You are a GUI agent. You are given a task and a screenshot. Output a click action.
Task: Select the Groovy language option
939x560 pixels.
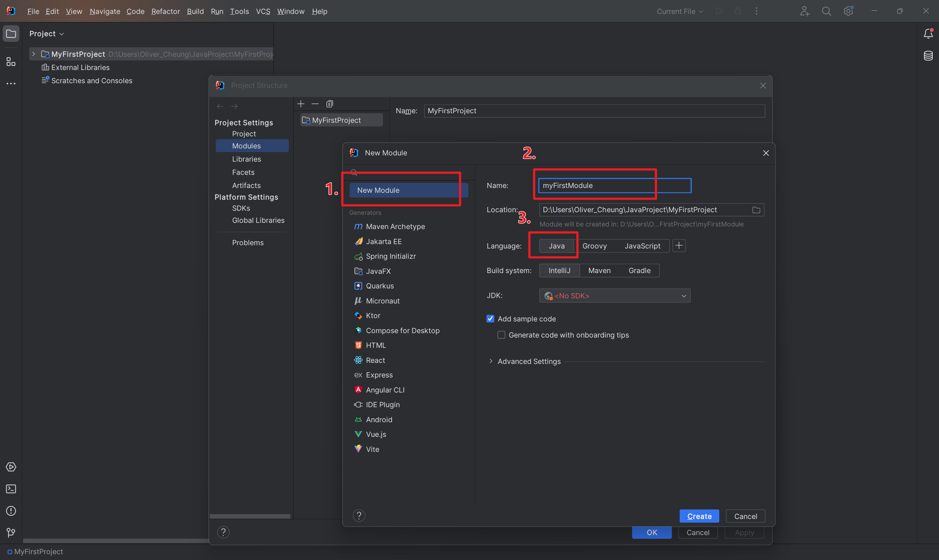[594, 245]
